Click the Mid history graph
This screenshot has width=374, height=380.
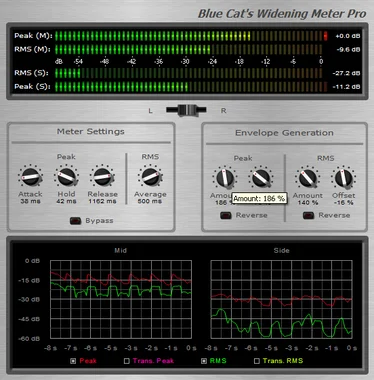121,299
